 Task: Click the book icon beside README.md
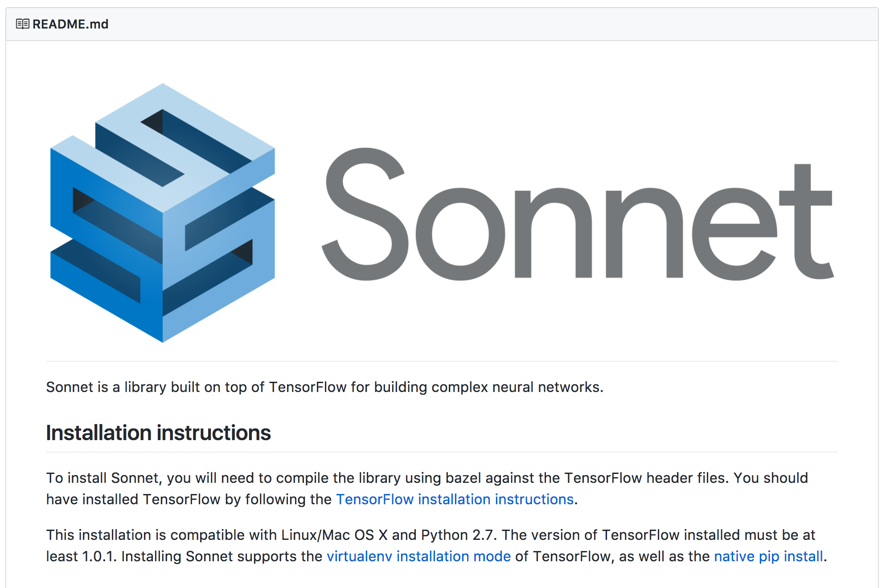coord(22,24)
